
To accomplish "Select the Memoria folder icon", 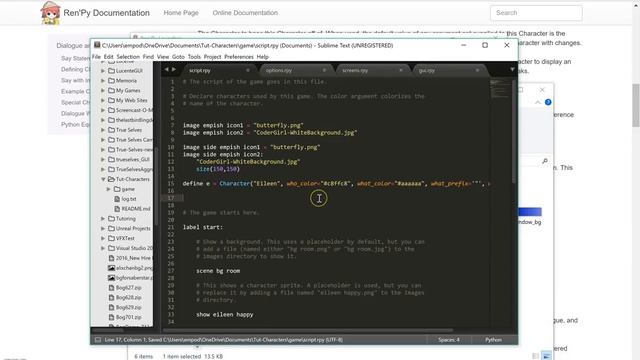I will 111,81.
